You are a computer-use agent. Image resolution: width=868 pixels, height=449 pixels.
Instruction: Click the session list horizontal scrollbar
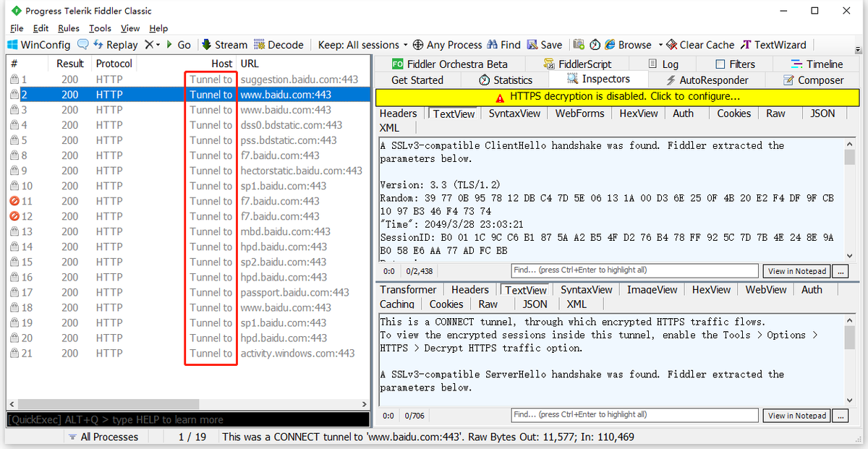pos(188,404)
